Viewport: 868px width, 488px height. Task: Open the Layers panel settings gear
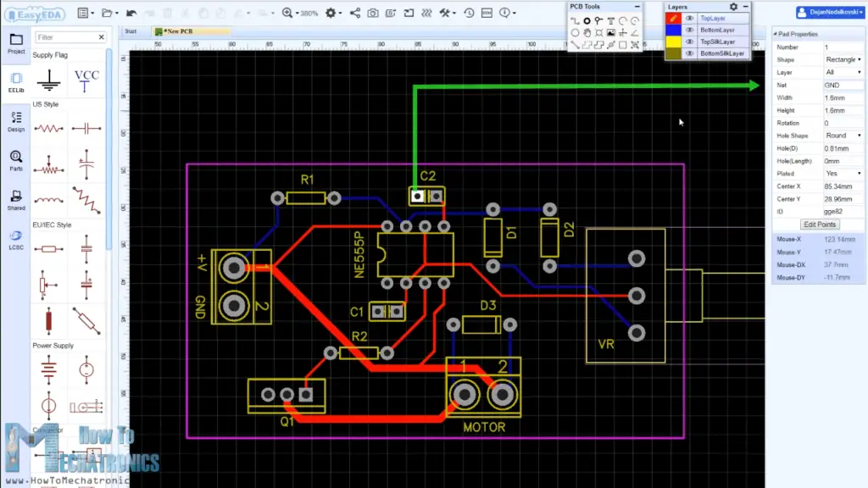(733, 7)
